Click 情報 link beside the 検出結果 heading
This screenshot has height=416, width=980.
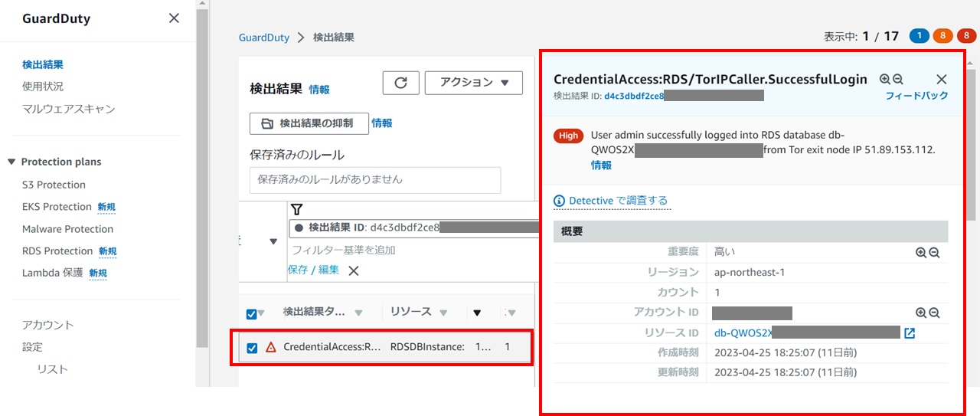pyautogui.click(x=319, y=90)
